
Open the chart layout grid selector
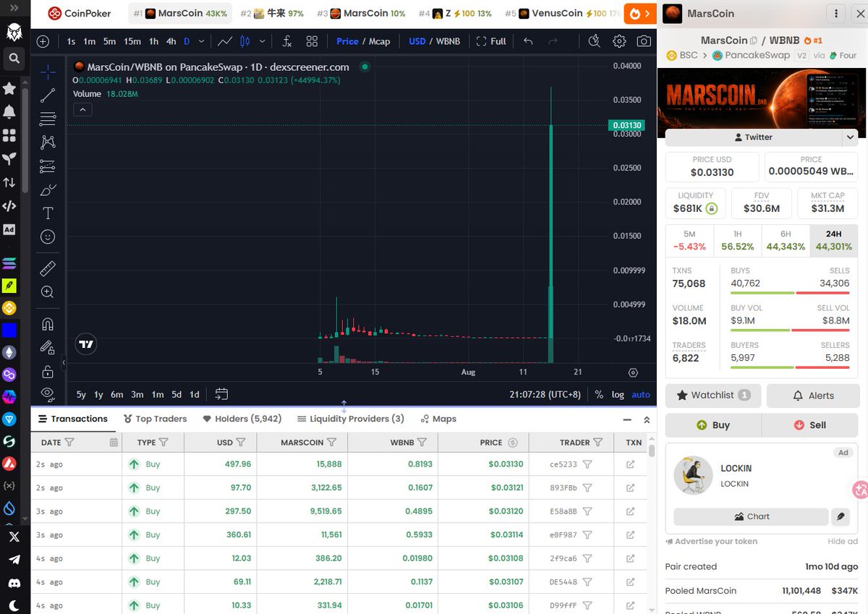click(x=312, y=41)
